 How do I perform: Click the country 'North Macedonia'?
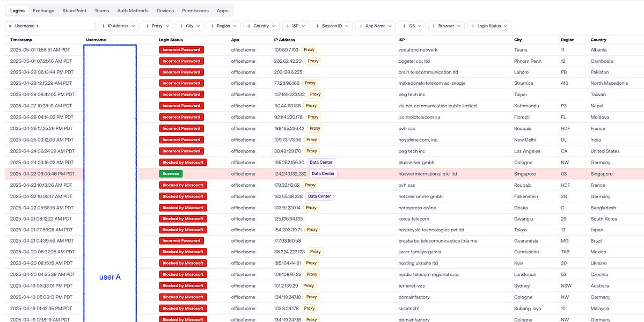point(609,84)
